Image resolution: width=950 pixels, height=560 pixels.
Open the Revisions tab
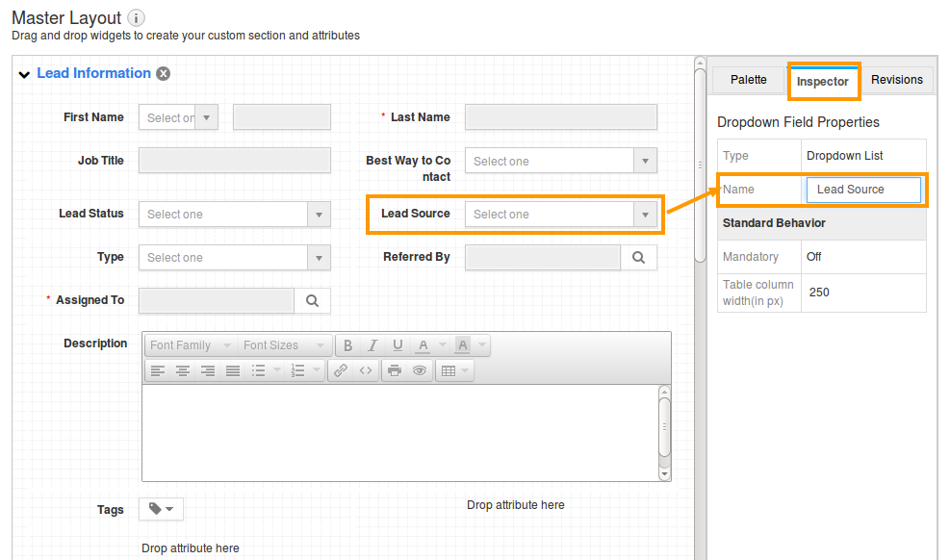[896, 80]
